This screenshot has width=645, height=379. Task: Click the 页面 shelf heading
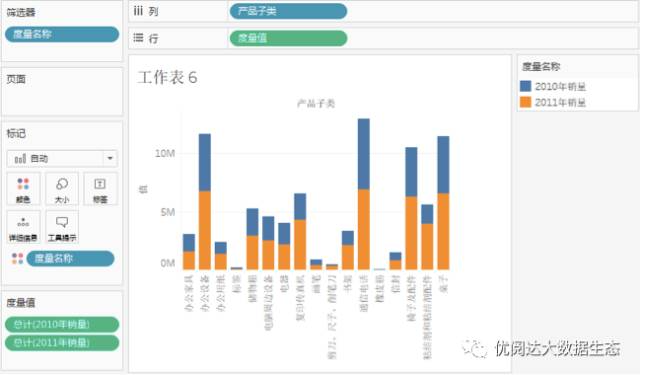click(x=16, y=79)
